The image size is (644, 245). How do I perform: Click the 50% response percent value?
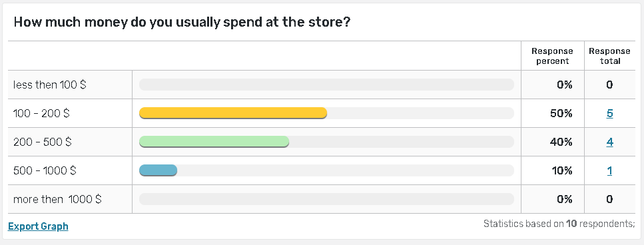click(x=561, y=113)
